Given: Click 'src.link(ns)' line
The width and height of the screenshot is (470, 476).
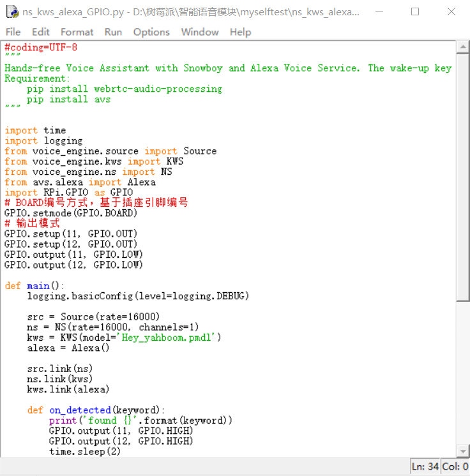Looking at the screenshot, I should pyautogui.click(x=60, y=369).
